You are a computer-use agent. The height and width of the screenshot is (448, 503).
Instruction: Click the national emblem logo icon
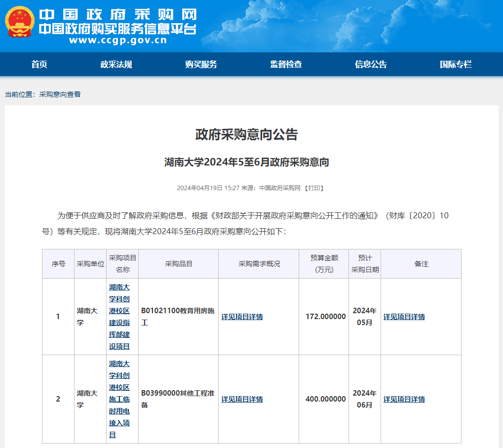(x=20, y=22)
